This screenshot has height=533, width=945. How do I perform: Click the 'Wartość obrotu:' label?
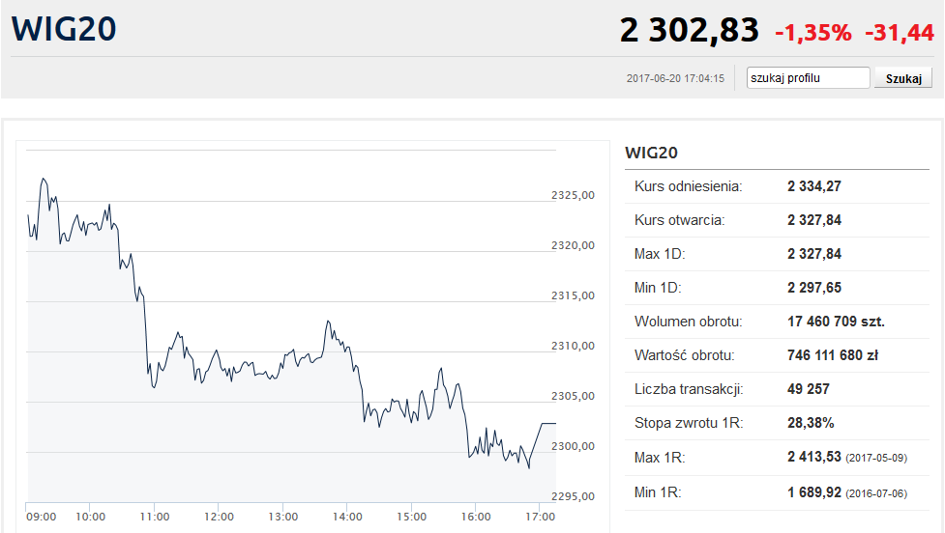click(684, 355)
